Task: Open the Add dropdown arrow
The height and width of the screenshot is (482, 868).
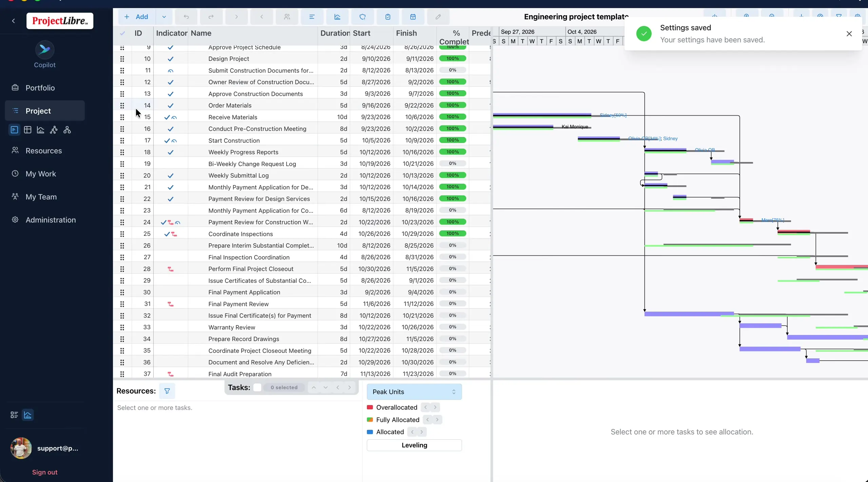Action: (x=164, y=17)
